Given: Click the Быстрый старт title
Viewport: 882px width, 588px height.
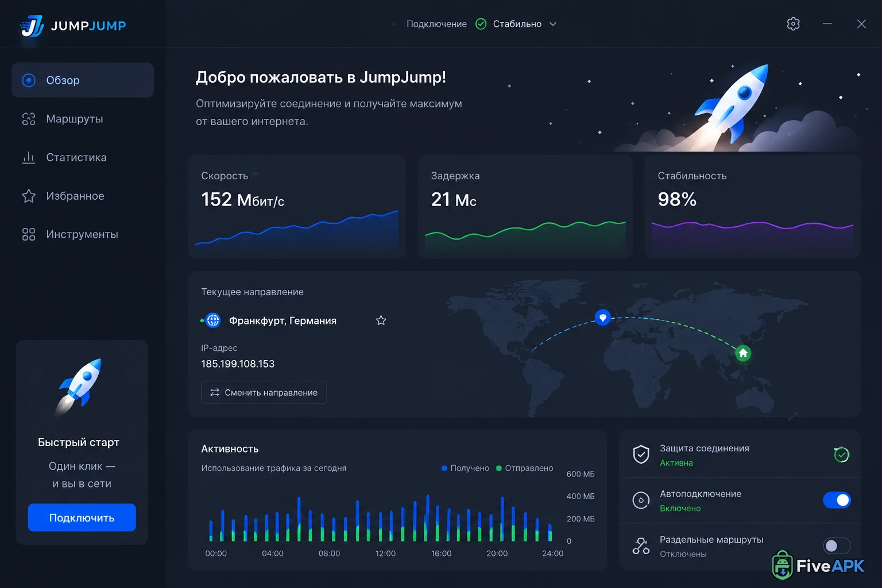Looking at the screenshot, I should tap(79, 442).
